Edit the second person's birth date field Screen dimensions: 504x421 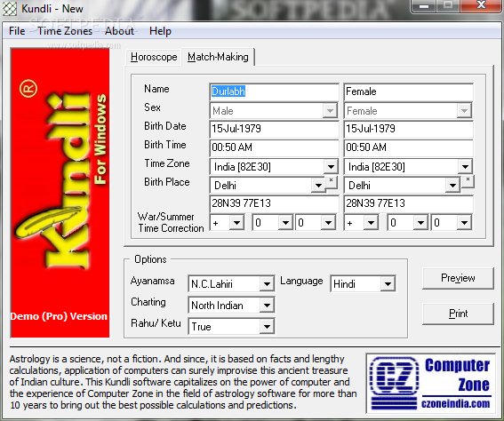(408, 129)
